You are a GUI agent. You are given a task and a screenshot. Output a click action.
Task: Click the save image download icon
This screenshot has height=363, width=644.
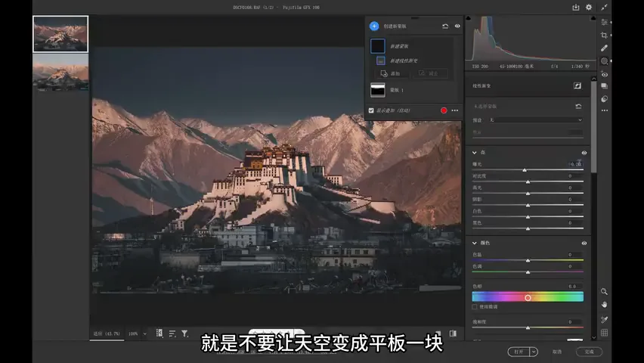point(575,8)
